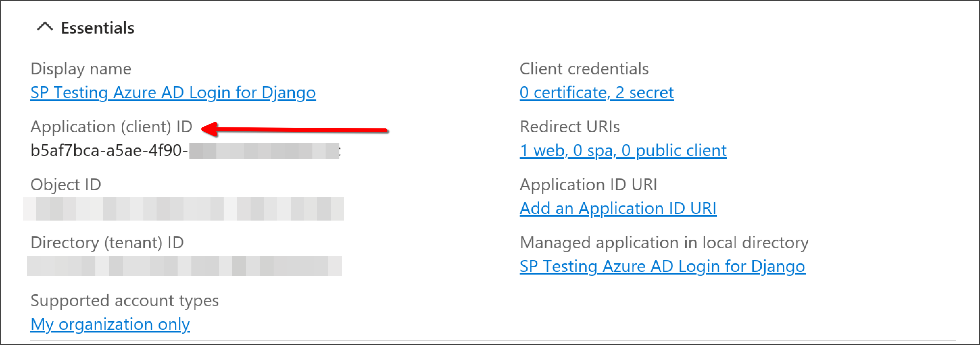Screen dimensions: 980x345
Task: Click the Object ID value field
Action: [183, 208]
